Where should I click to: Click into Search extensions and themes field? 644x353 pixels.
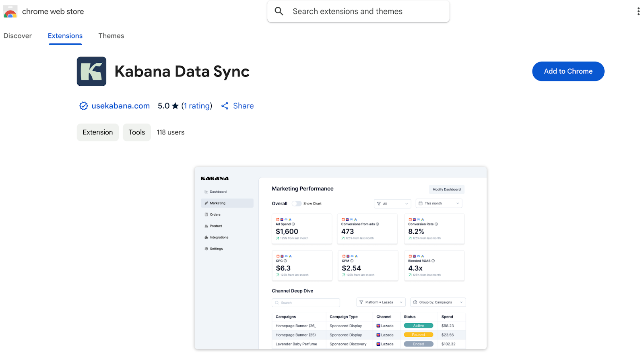click(358, 11)
